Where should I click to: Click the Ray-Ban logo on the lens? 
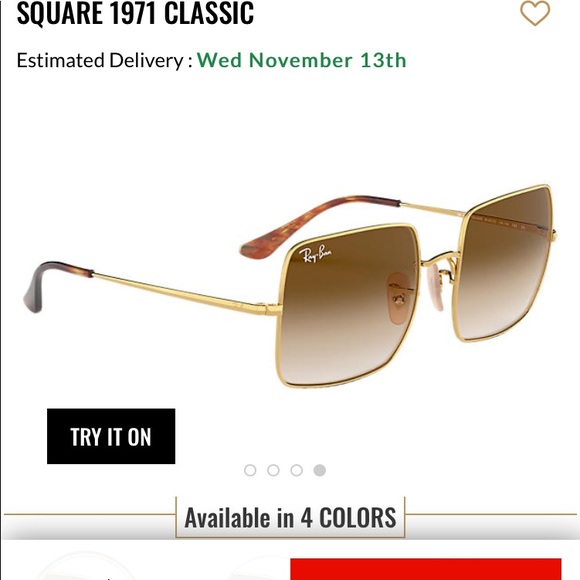pos(316,253)
